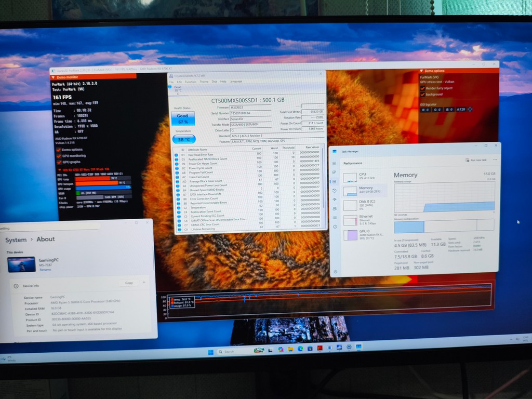
Task: Click weather widget on the taskbar
Action: [x=8, y=358]
